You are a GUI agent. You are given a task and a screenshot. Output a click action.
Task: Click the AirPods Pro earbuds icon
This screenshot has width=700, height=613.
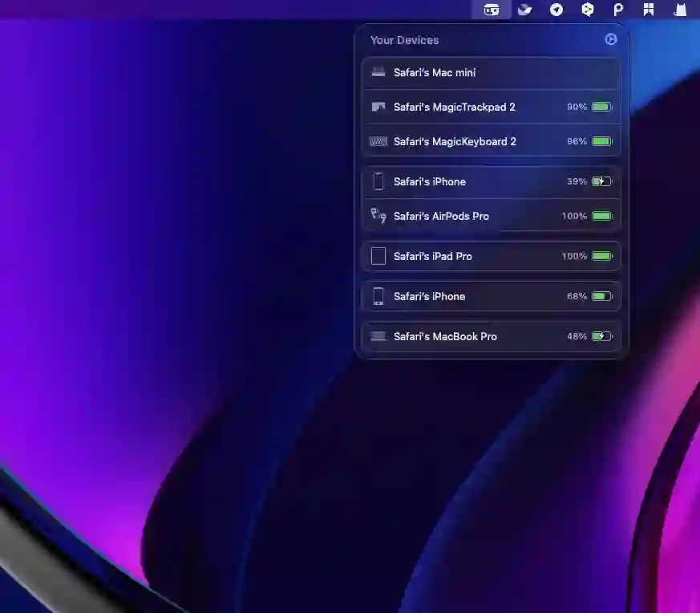pyautogui.click(x=378, y=216)
